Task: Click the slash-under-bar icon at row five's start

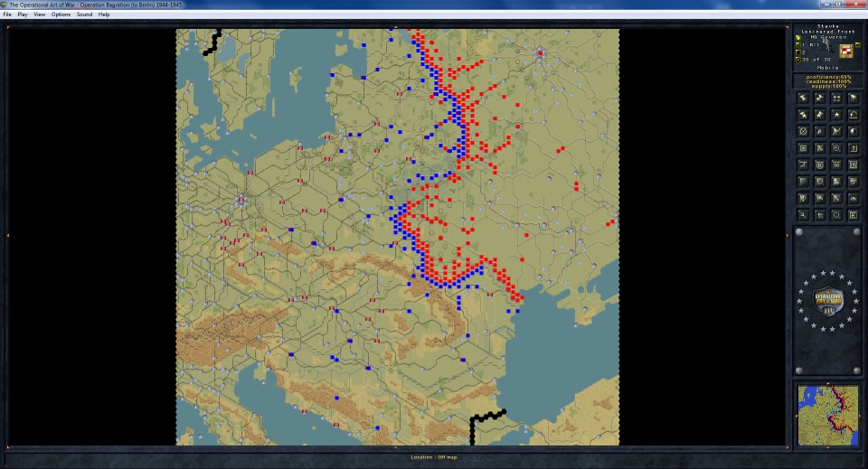Action: coord(803,164)
